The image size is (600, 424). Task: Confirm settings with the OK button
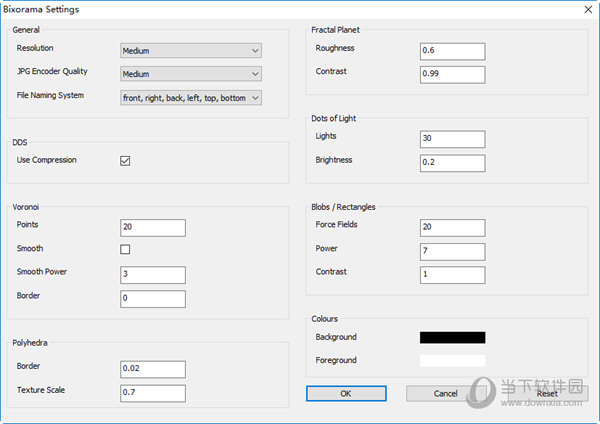(x=346, y=393)
